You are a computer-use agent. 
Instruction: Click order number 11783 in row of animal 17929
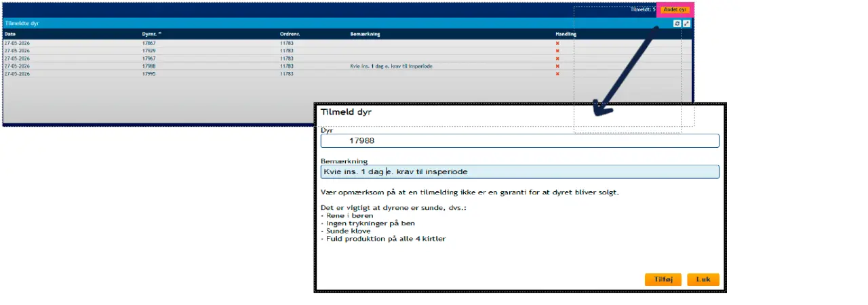287,51
